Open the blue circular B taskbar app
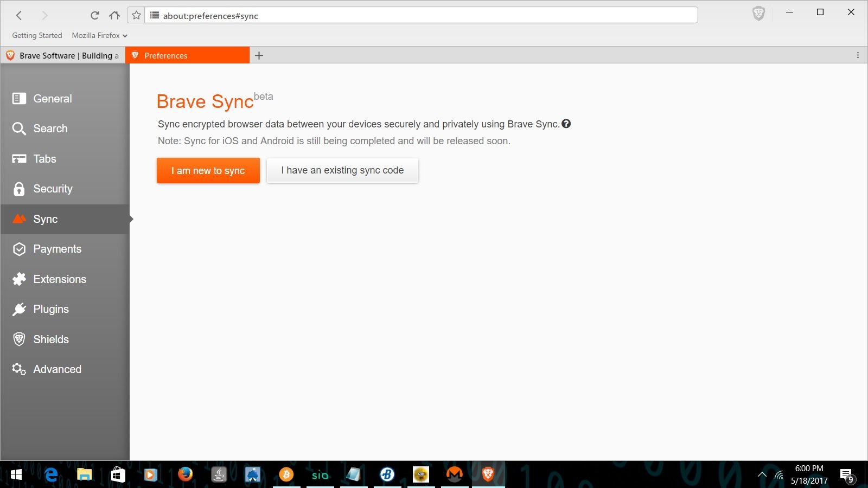The height and width of the screenshot is (488, 868). (x=387, y=474)
